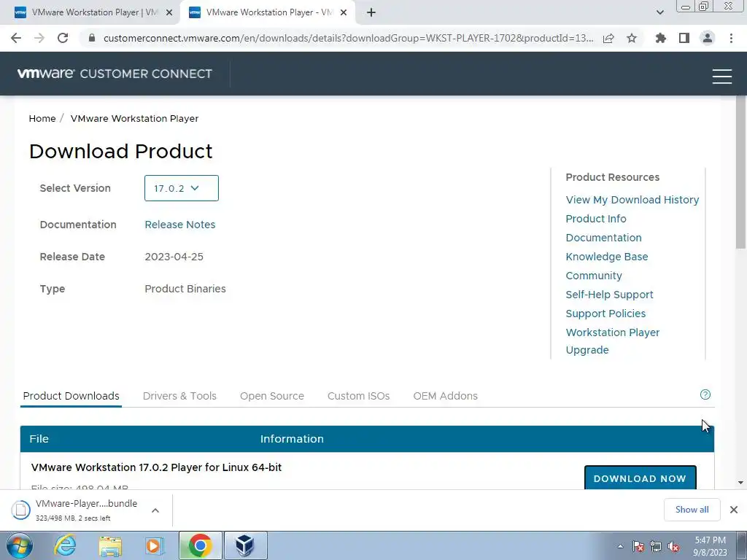Show hidden system tray icons
The width and height of the screenshot is (747, 560).
(620, 546)
